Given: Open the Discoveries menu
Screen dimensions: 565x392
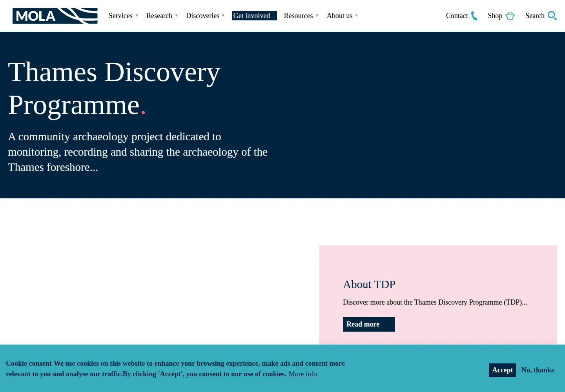Looking at the screenshot, I should tap(202, 16).
